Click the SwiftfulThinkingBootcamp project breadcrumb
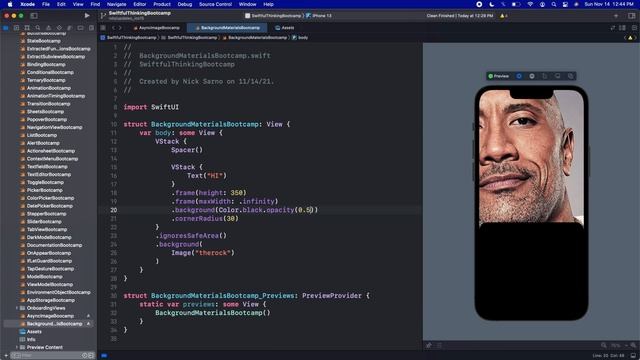The image size is (640, 360). [x=129, y=38]
